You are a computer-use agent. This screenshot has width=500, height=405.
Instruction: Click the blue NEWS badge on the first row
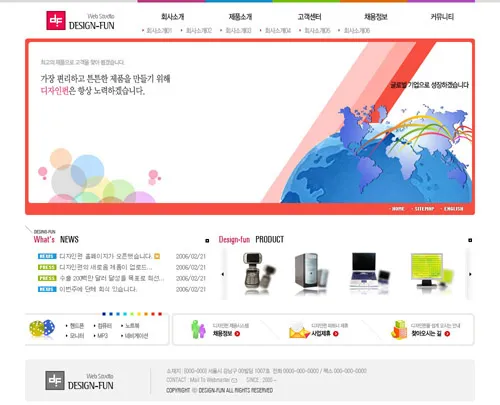click(x=47, y=256)
